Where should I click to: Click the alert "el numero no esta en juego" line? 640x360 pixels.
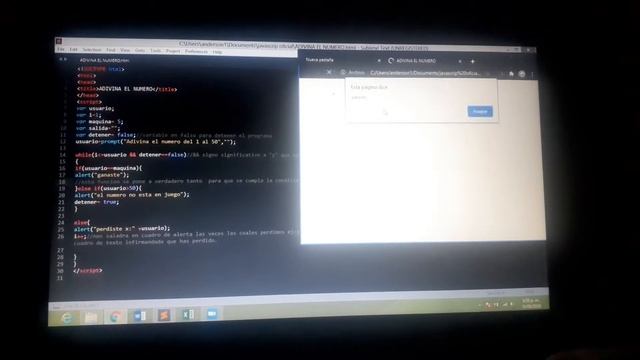point(132,195)
